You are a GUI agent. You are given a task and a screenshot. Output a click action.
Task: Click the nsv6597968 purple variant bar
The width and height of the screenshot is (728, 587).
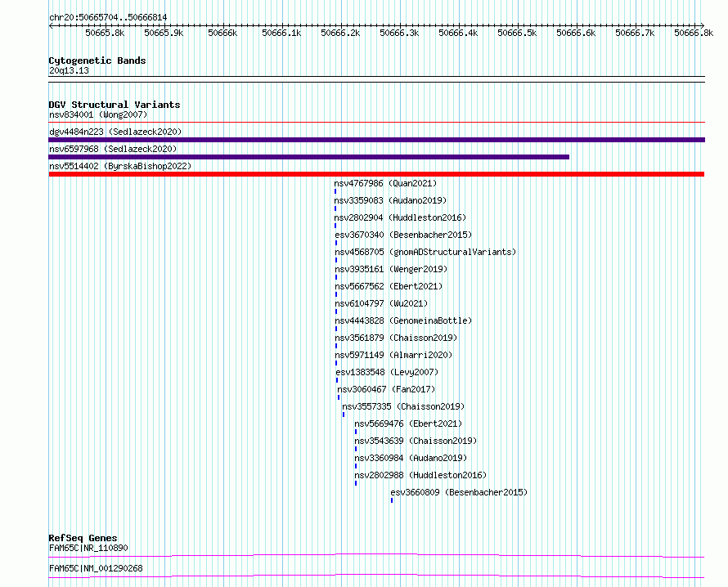[308, 157]
